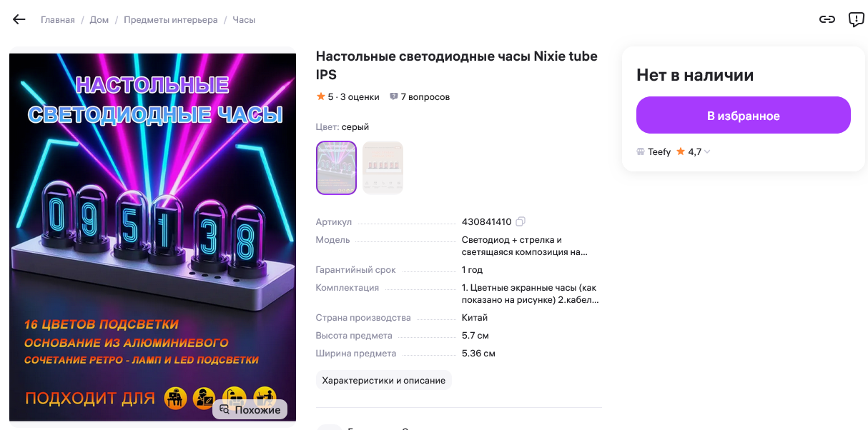The image size is (868, 430).
Task: Copy the product link via chain icon
Action: coord(827,19)
